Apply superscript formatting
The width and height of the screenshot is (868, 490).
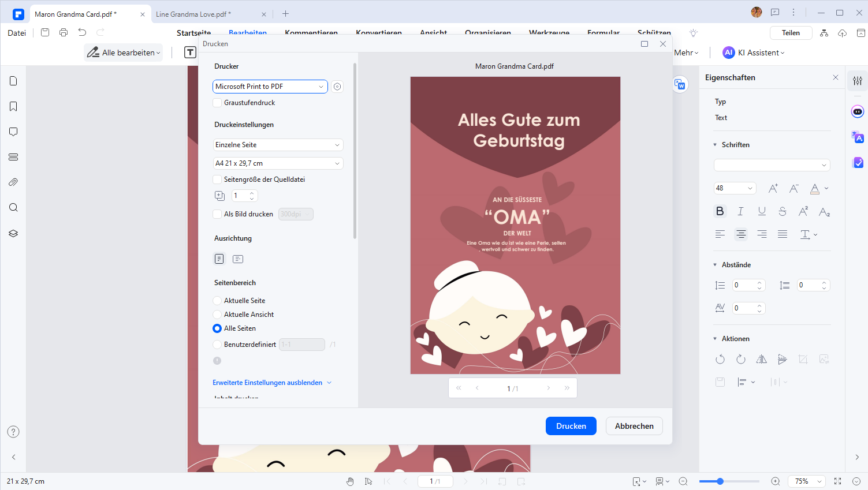pos(803,211)
